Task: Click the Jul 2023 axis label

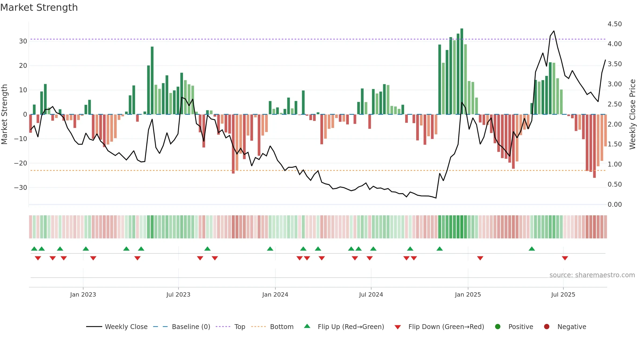Action: coord(178,294)
